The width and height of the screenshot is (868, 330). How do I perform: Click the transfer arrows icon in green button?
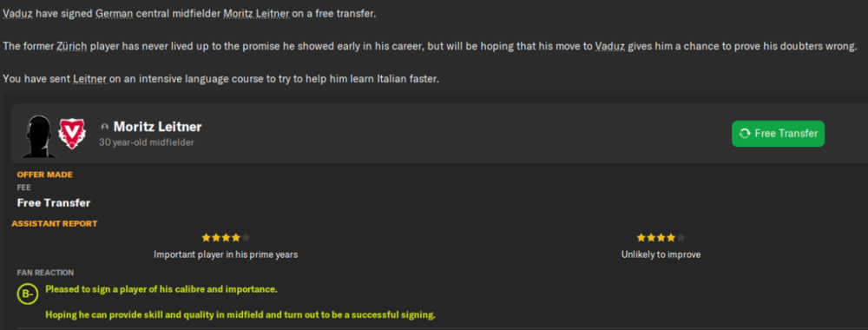(745, 134)
